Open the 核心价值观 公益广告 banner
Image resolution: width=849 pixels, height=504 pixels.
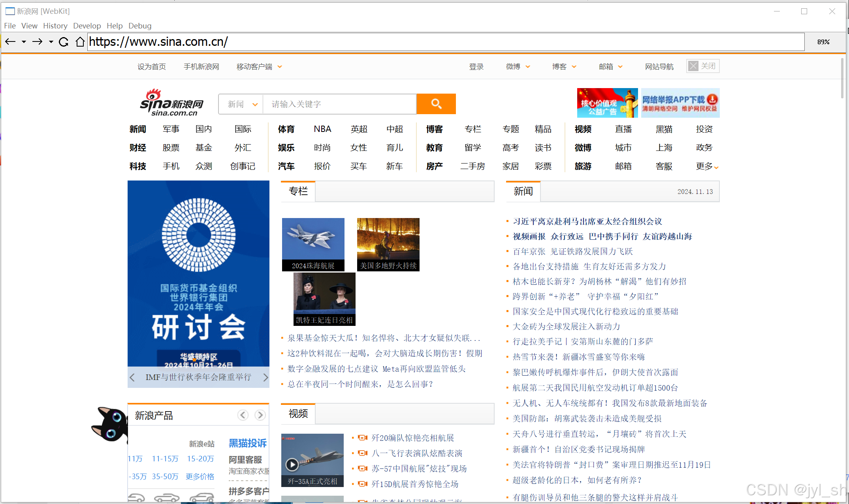click(607, 103)
